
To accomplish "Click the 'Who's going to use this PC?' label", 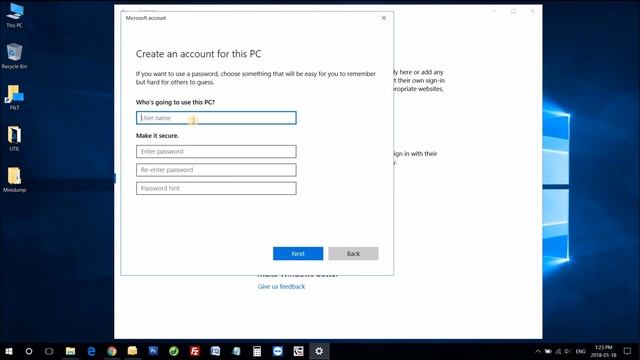I will pyautogui.click(x=175, y=102).
